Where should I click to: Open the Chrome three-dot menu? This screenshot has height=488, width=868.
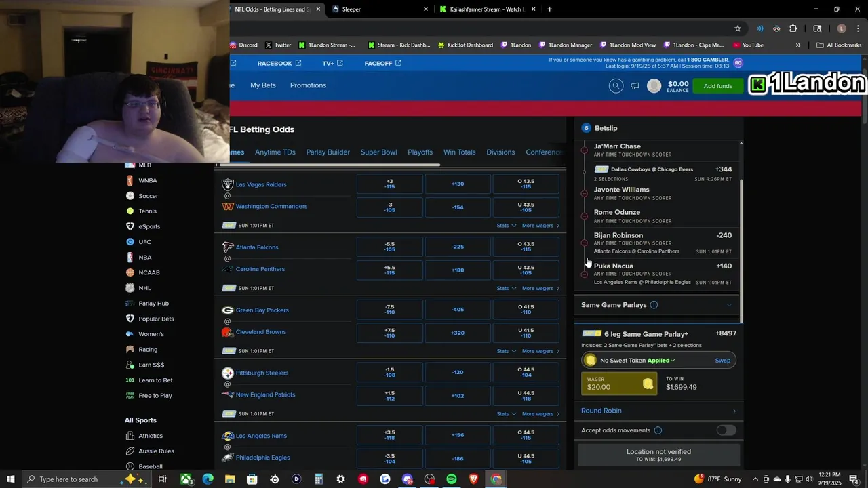pyautogui.click(x=858, y=28)
